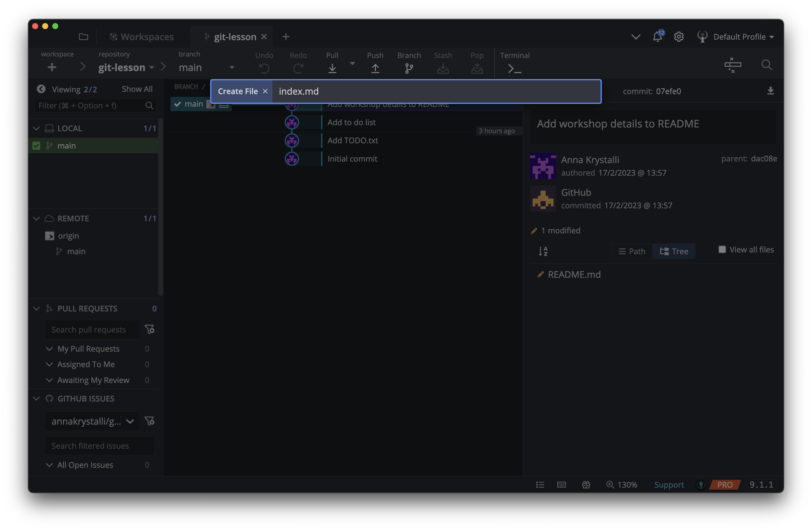The width and height of the screenshot is (812, 530).
Task: Click the commit hash 07efe0
Action: pyautogui.click(x=668, y=91)
